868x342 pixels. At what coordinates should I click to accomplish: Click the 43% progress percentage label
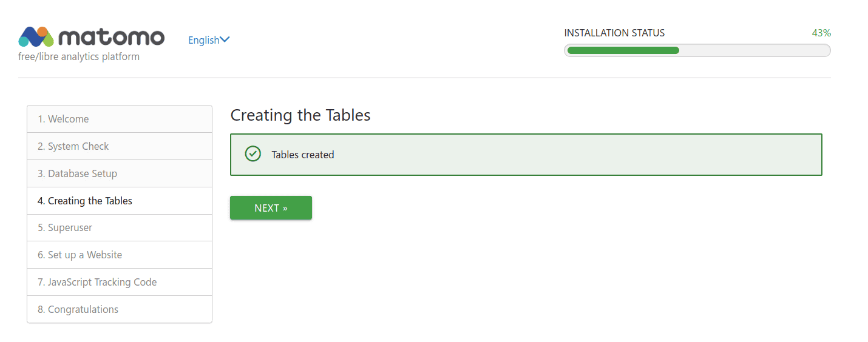click(x=821, y=33)
